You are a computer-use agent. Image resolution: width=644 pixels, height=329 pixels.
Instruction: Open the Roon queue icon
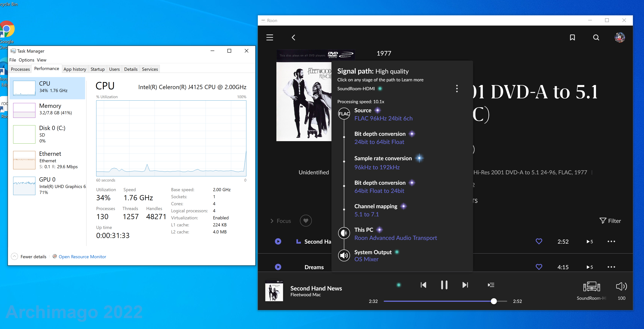491,285
